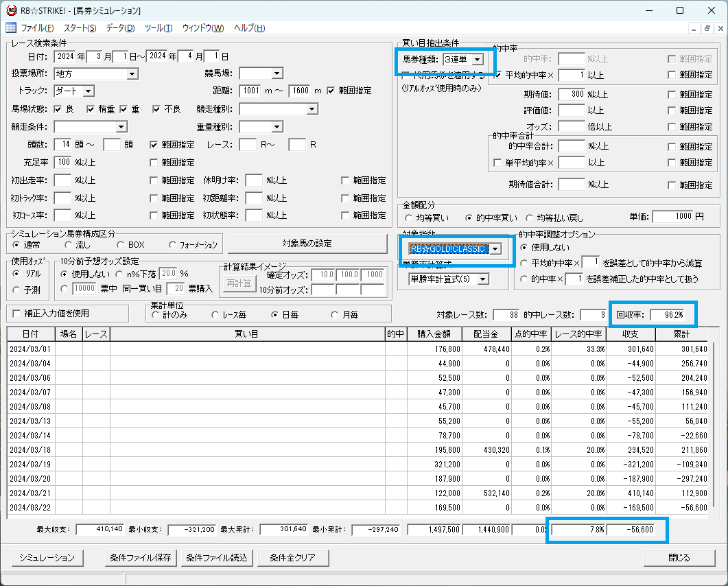Screen dimensions: 728x586
Task: Select the 流し radio button
Action: (x=68, y=245)
